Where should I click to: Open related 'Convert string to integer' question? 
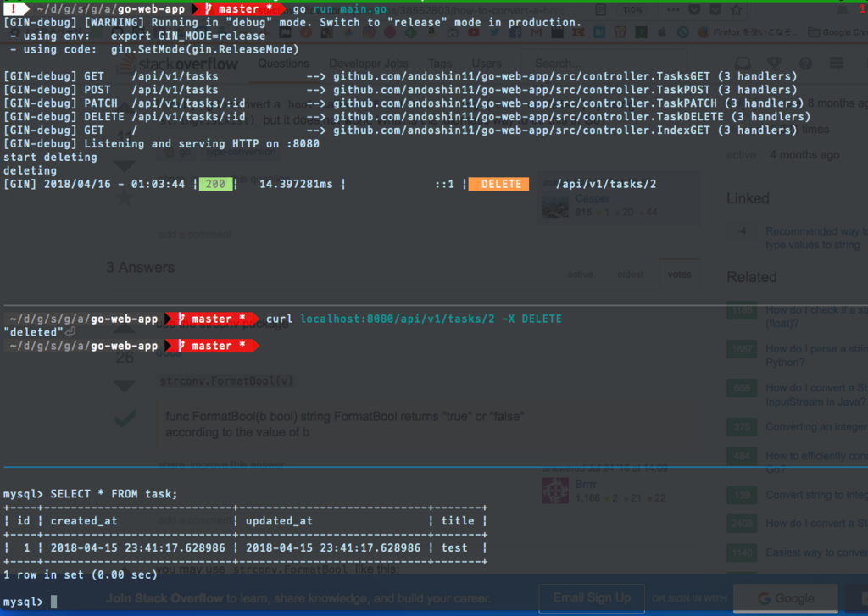tap(816, 495)
